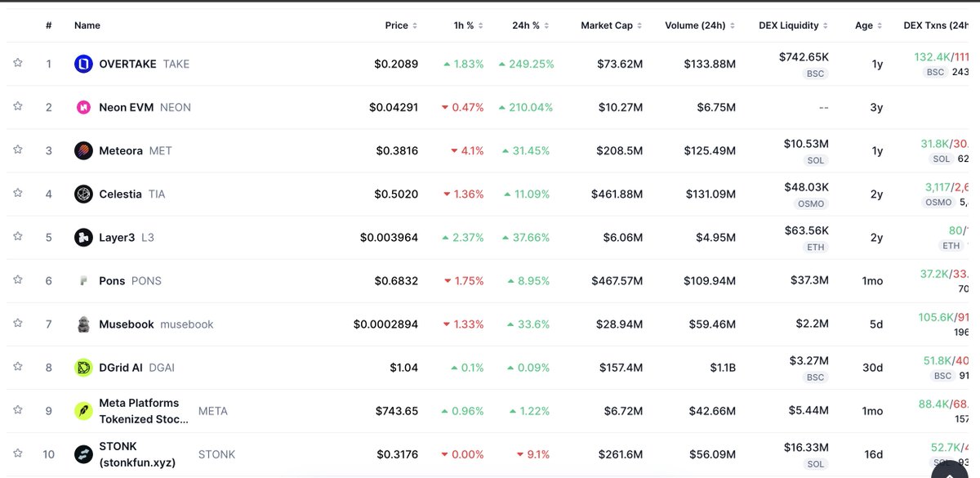This screenshot has width=980, height=478.
Task: Click the OSMO chain tag under $48.03K
Action: (x=810, y=203)
